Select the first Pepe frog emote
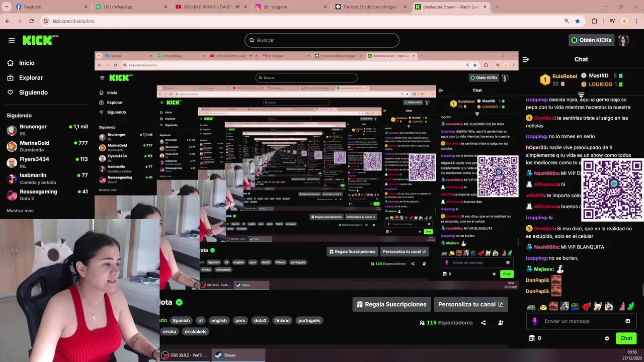Screen dimensions: 644x362 (x=531, y=306)
